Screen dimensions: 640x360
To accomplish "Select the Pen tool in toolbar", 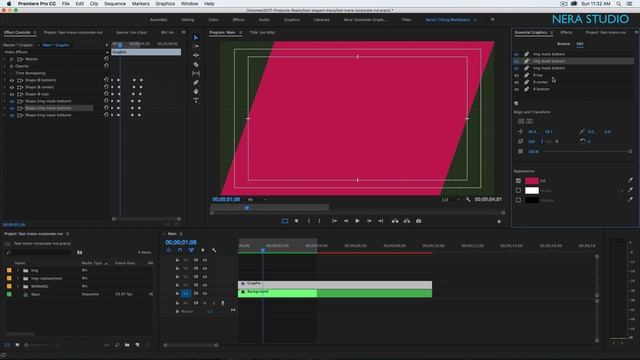I will tap(196, 82).
